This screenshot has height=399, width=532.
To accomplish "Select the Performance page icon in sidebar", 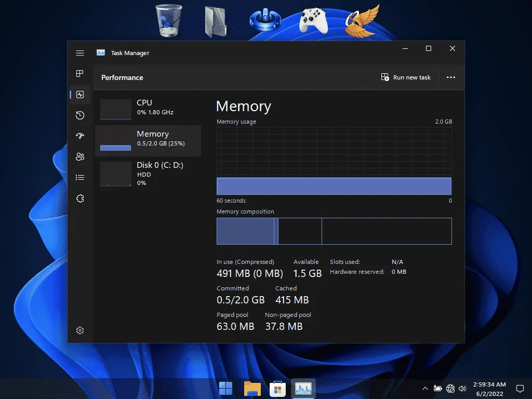I will (x=79, y=95).
